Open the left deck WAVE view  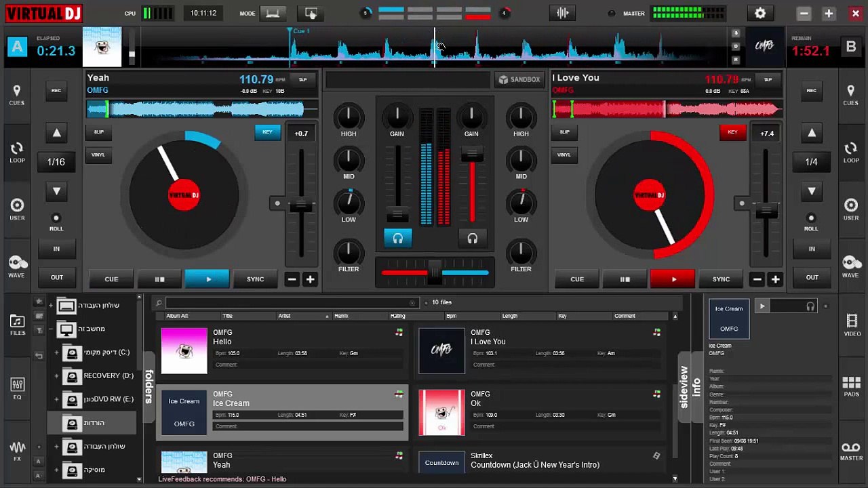click(x=17, y=266)
